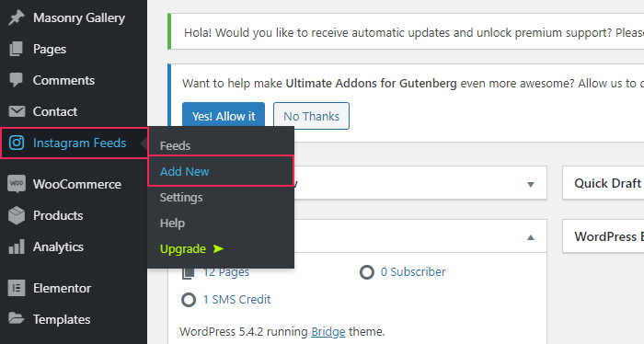The width and height of the screenshot is (644, 344).
Task: Select Add New in Instagram Feeds submenu
Action: point(184,171)
